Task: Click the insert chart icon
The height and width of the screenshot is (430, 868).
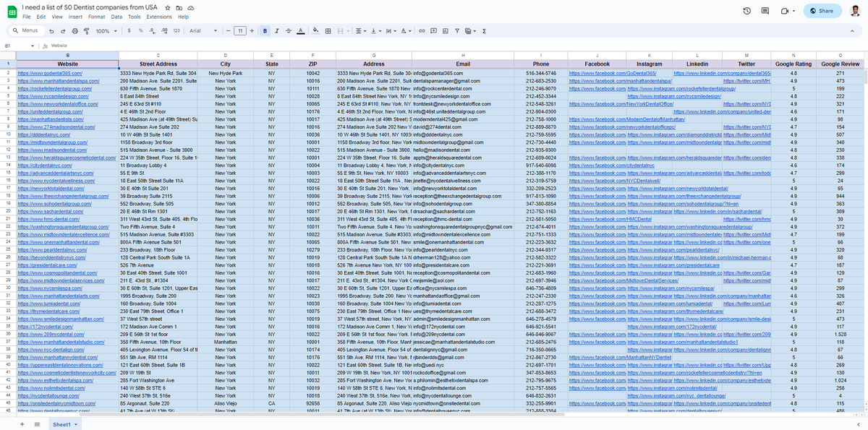Action: point(446,31)
